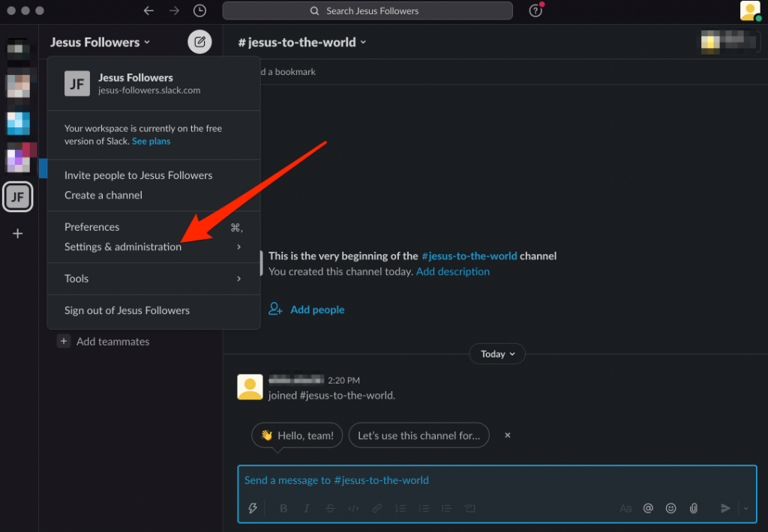Open Settings & administration

pyautogui.click(x=153, y=247)
